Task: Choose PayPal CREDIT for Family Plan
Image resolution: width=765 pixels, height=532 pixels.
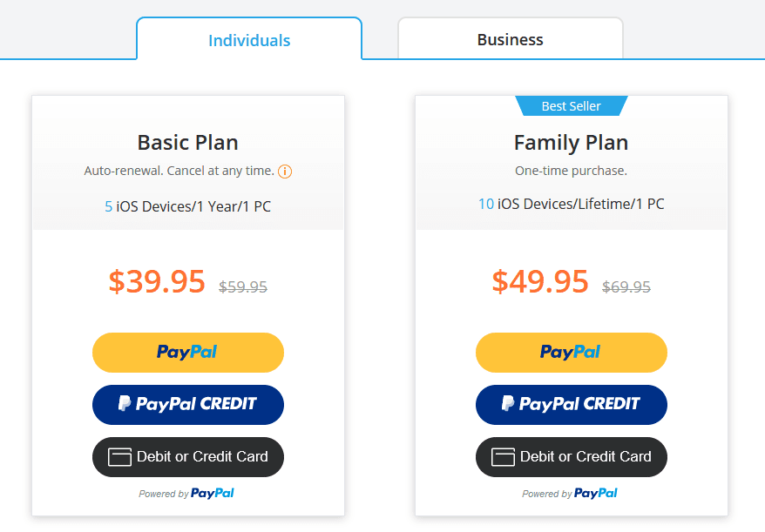Action: (572, 405)
